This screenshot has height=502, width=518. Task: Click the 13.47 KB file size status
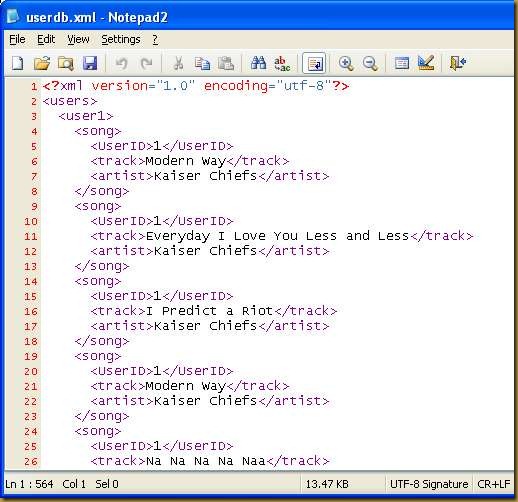(x=327, y=484)
